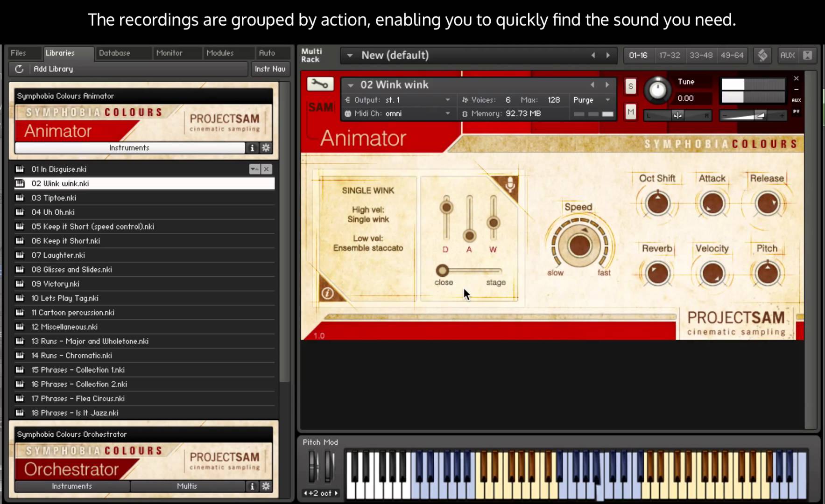Click the Orchestrator library info icon
Screen dimensions: 825x504
(252, 486)
